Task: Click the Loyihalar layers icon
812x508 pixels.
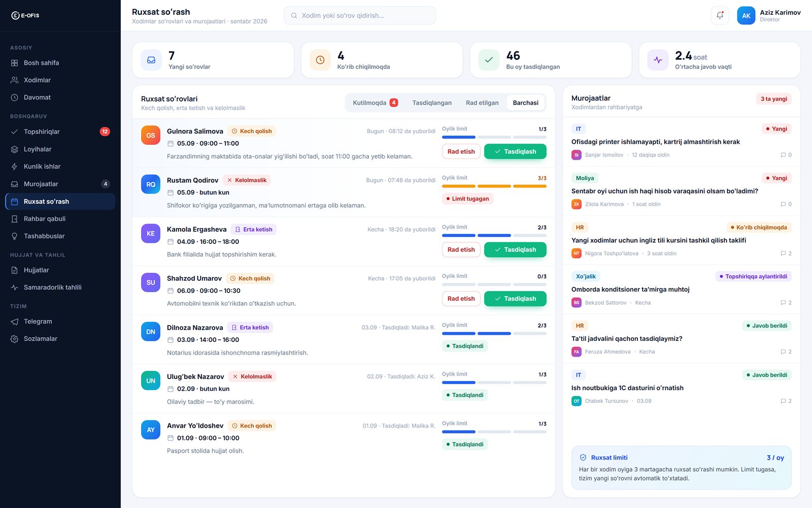Action: click(14, 149)
